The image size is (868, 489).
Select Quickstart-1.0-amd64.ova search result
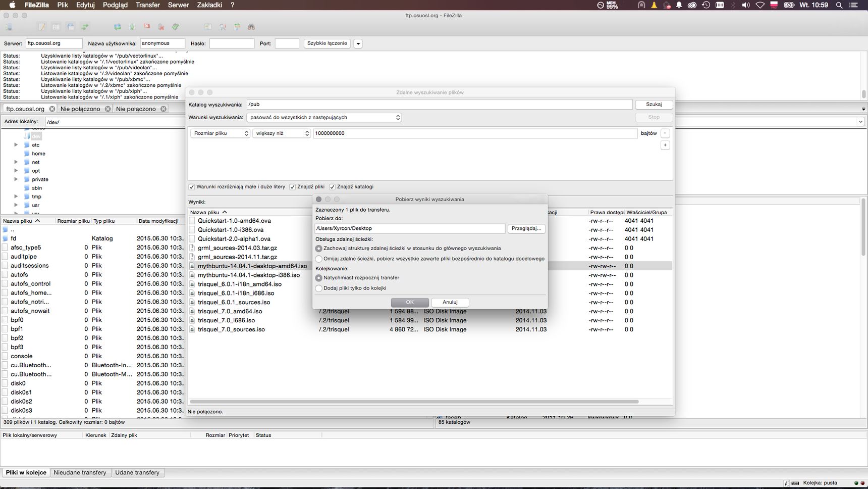[x=234, y=221]
